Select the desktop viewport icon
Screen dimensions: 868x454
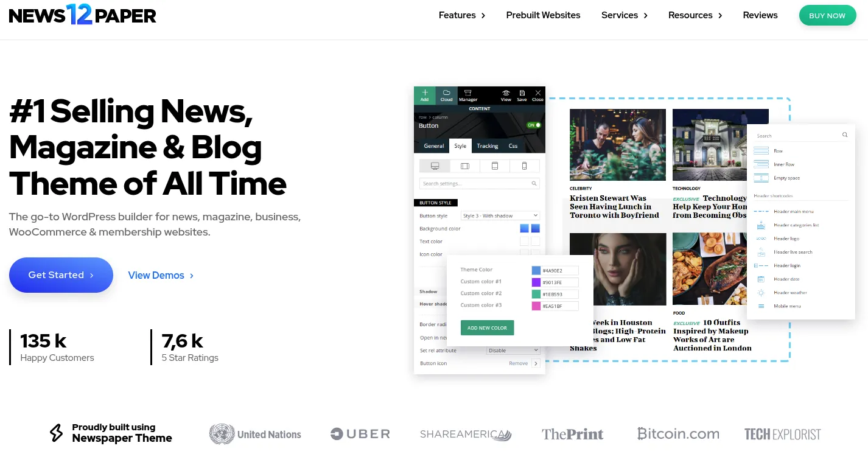click(x=435, y=166)
